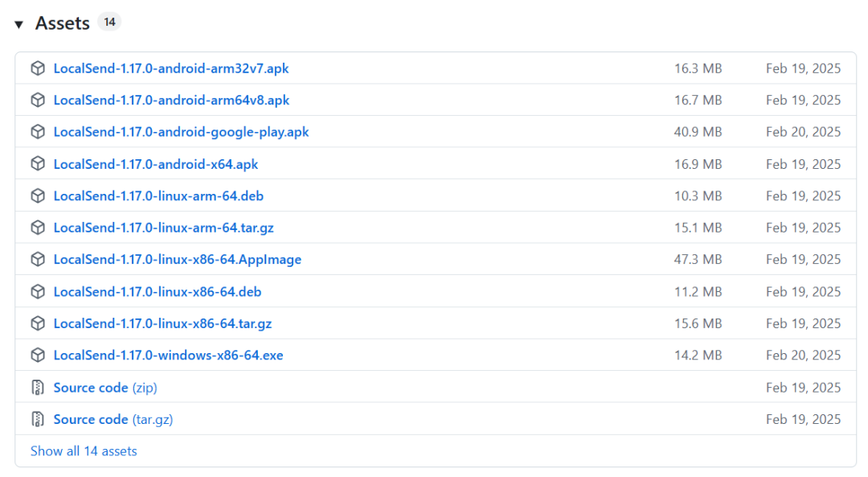Click the 16.3 MB size text

click(x=698, y=68)
